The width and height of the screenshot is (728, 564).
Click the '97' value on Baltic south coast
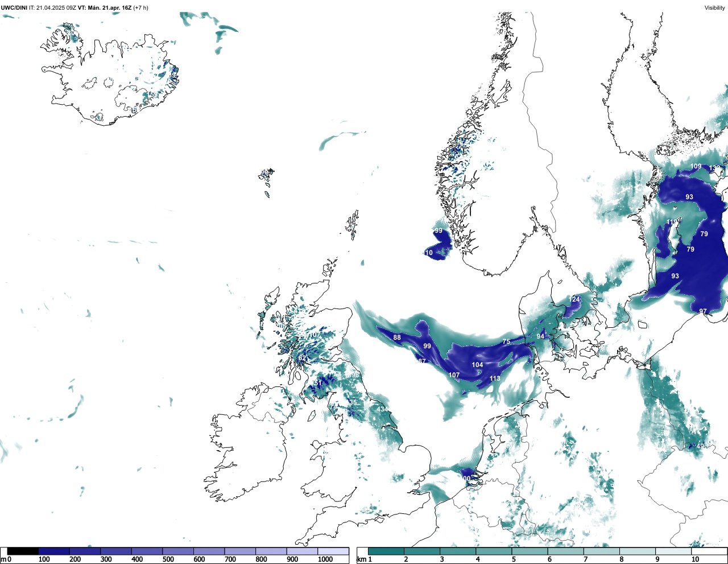tap(703, 311)
